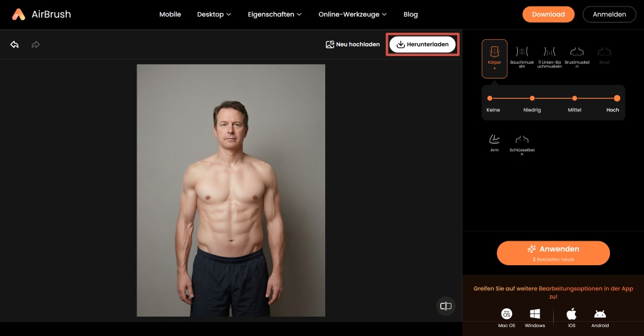Click the orange Download button
This screenshot has width=644, height=336.
(548, 14)
